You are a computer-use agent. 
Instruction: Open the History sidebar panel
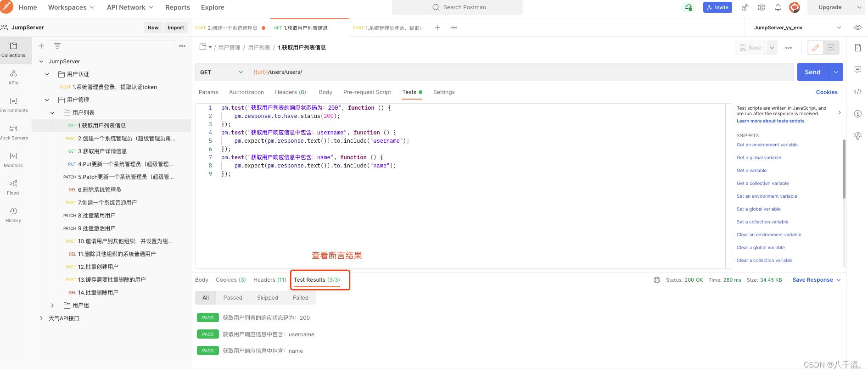13,215
